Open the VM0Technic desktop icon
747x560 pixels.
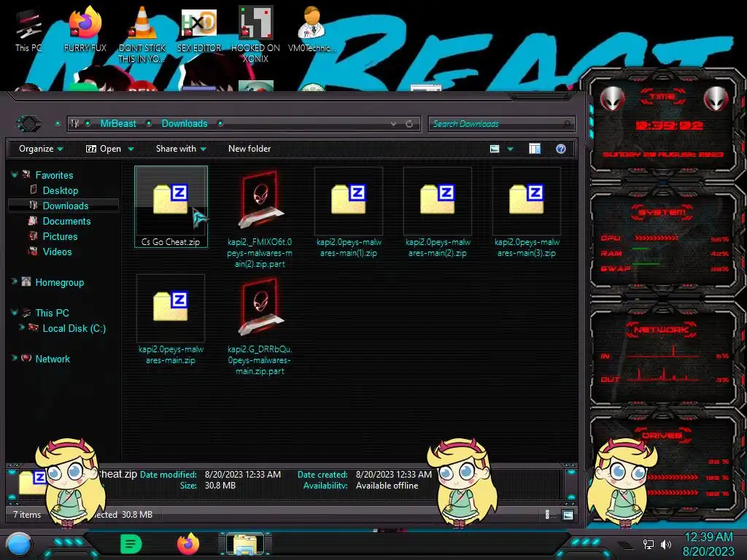[x=311, y=29]
